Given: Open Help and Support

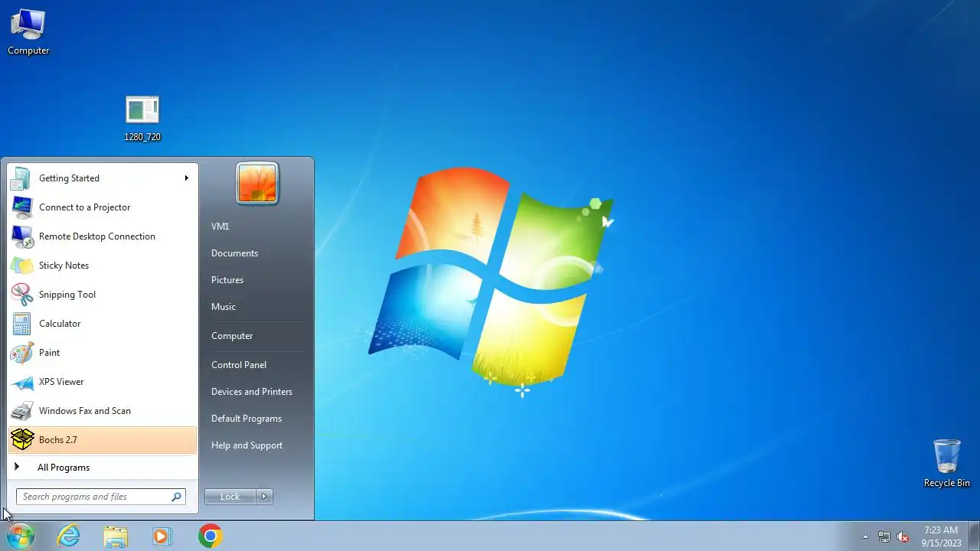Looking at the screenshot, I should 247,445.
